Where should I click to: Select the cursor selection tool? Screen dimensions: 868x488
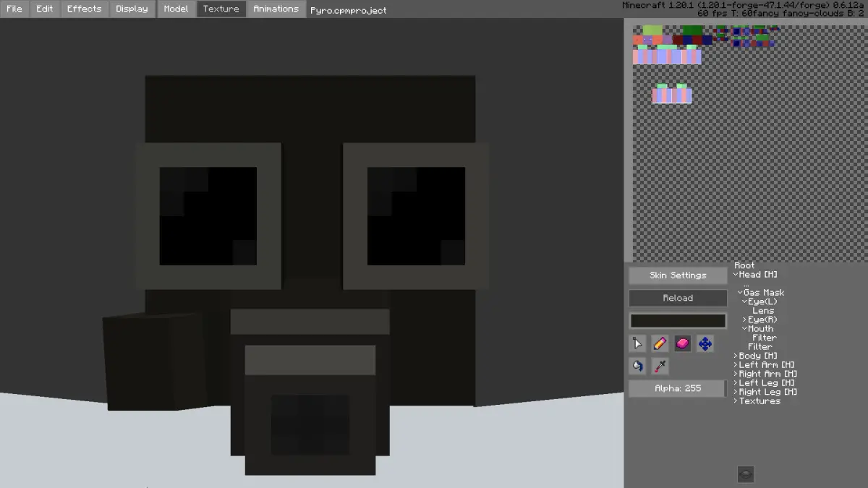(637, 343)
